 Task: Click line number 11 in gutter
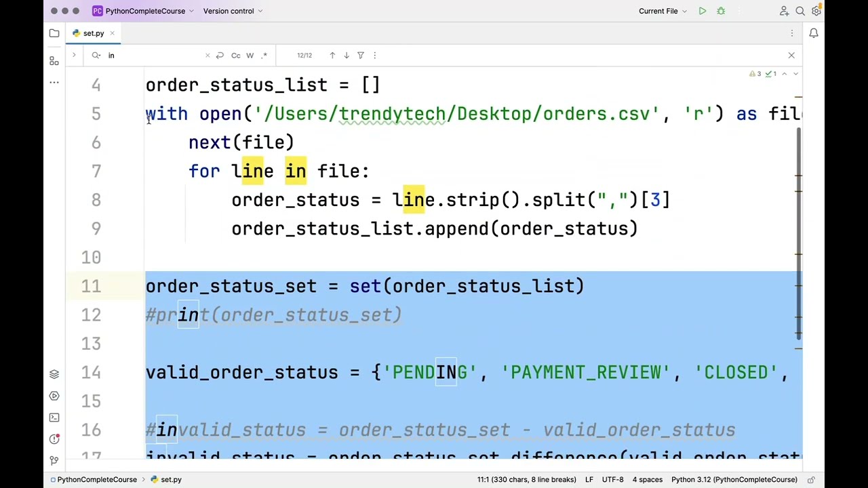tap(91, 287)
